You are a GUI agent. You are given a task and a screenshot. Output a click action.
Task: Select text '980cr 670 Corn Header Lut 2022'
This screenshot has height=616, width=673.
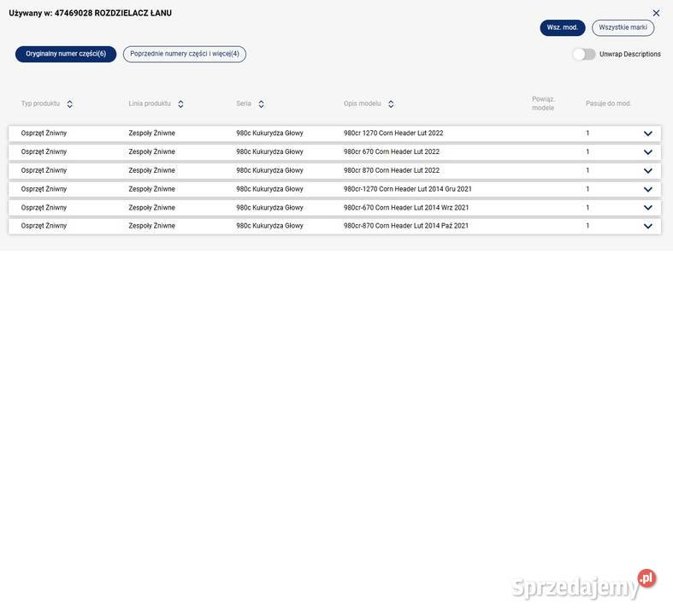(x=392, y=151)
